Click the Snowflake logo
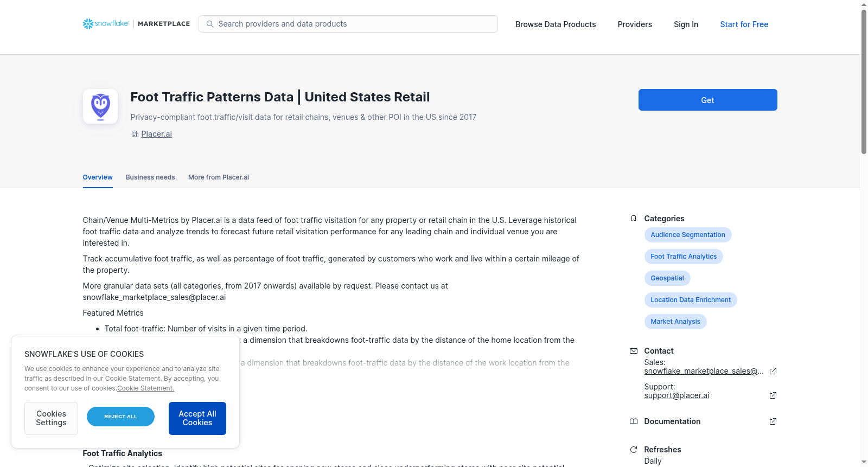The width and height of the screenshot is (868, 467). click(106, 24)
